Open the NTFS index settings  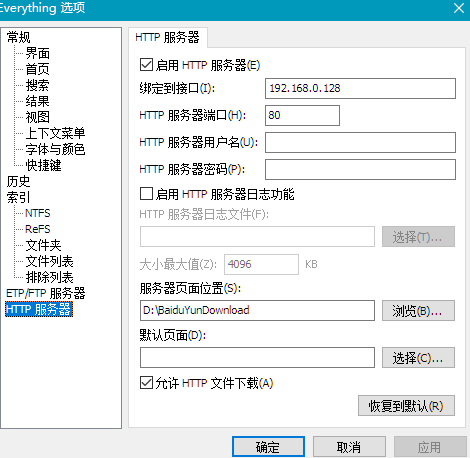(38, 213)
